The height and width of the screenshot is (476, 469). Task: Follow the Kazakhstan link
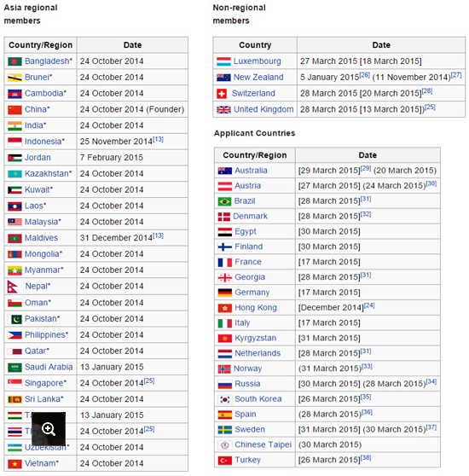click(x=46, y=174)
